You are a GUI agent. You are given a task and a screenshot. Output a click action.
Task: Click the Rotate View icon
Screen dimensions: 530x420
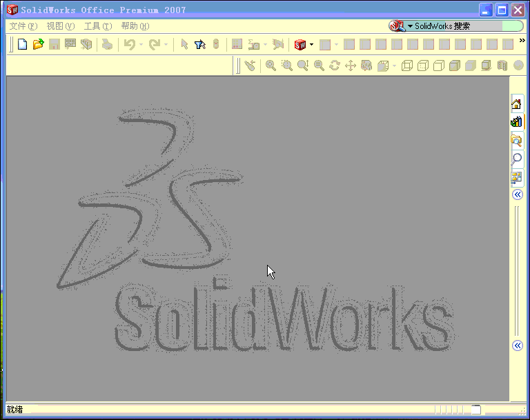(335, 66)
